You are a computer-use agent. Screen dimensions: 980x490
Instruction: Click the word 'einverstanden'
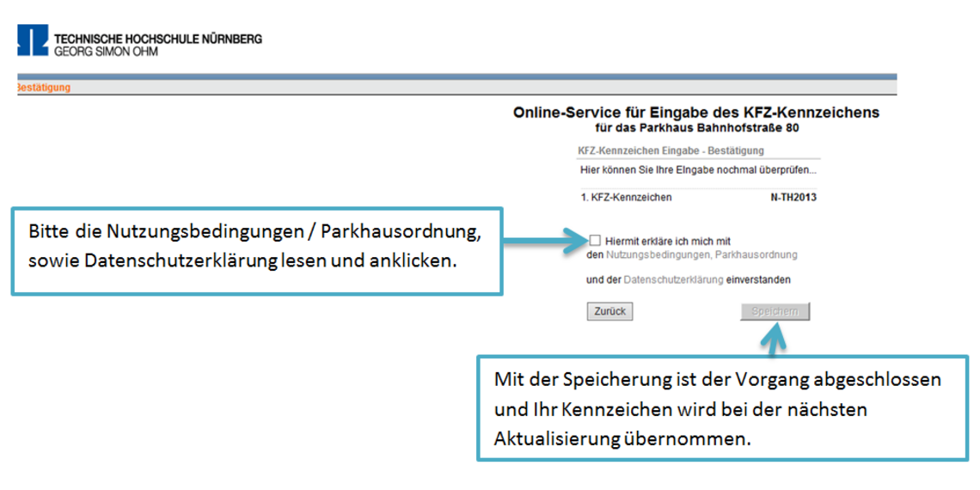coord(758,280)
